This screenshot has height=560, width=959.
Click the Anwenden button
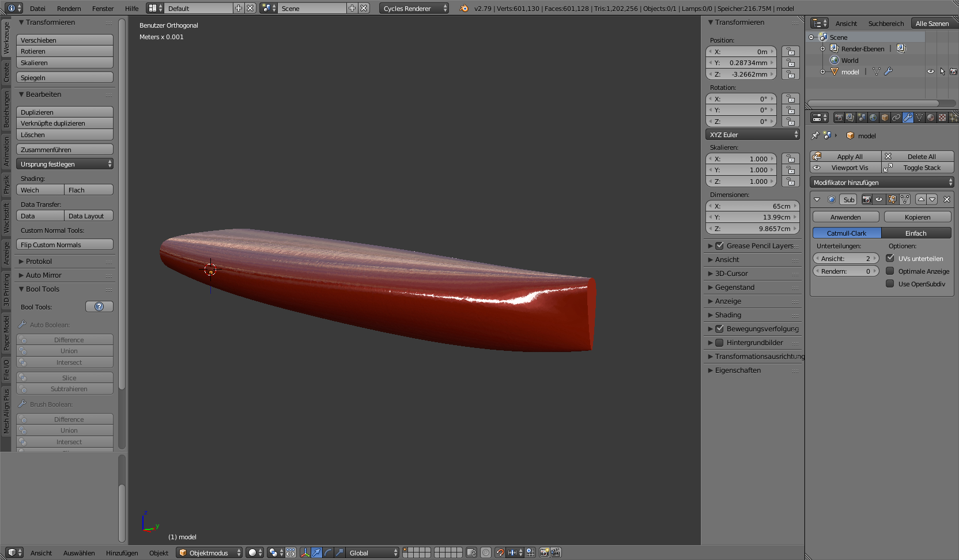(845, 217)
